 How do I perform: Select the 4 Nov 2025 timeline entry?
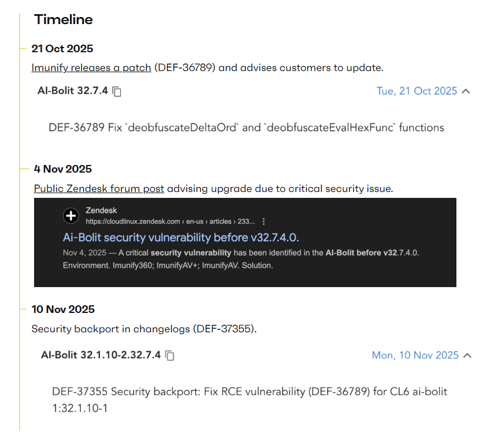pos(63,169)
